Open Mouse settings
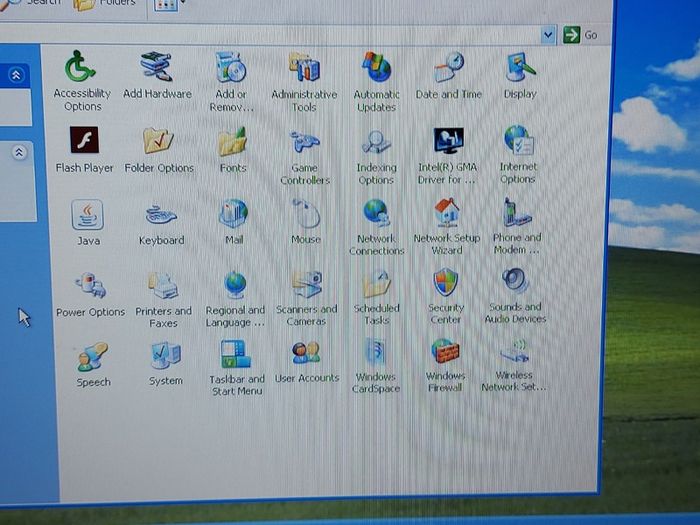This screenshot has height=525, width=700. [306, 221]
